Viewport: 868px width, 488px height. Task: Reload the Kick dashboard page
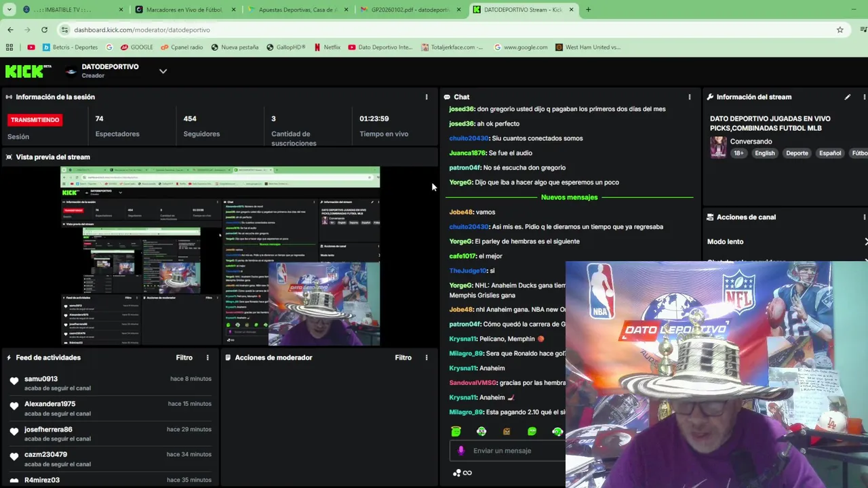pos(44,30)
